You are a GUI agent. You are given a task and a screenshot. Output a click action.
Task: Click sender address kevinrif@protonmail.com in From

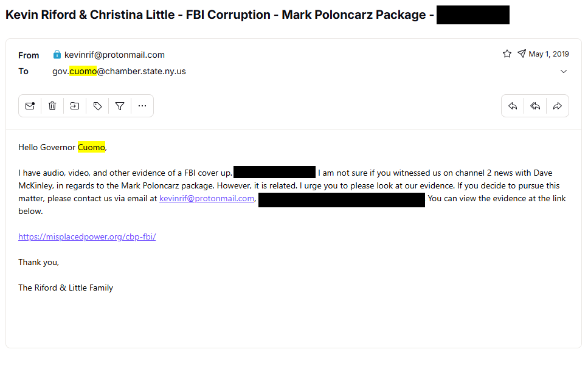click(114, 55)
